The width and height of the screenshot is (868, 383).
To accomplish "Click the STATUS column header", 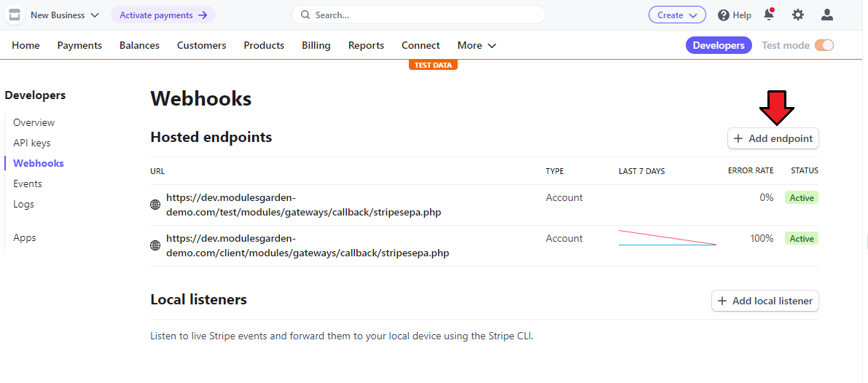I will (x=805, y=171).
